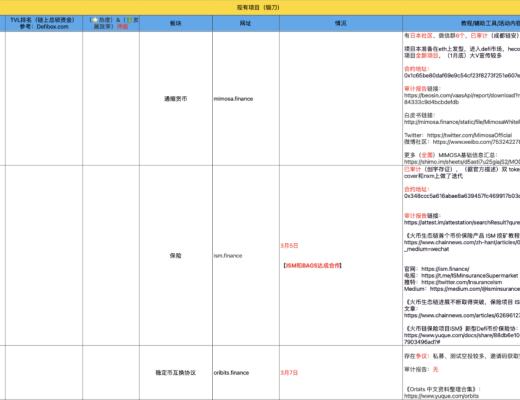Select the 稳定币互换协议 sector cell
The image size is (520, 400).
[176, 373]
